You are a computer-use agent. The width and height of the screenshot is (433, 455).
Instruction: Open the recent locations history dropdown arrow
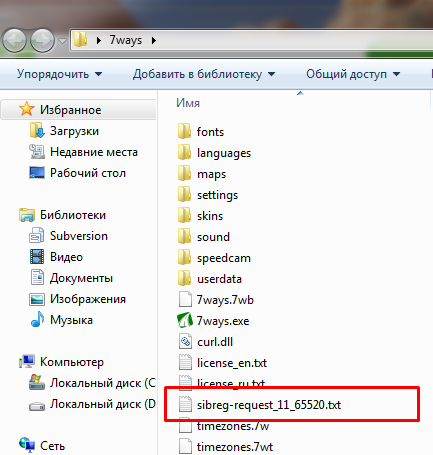click(62, 41)
